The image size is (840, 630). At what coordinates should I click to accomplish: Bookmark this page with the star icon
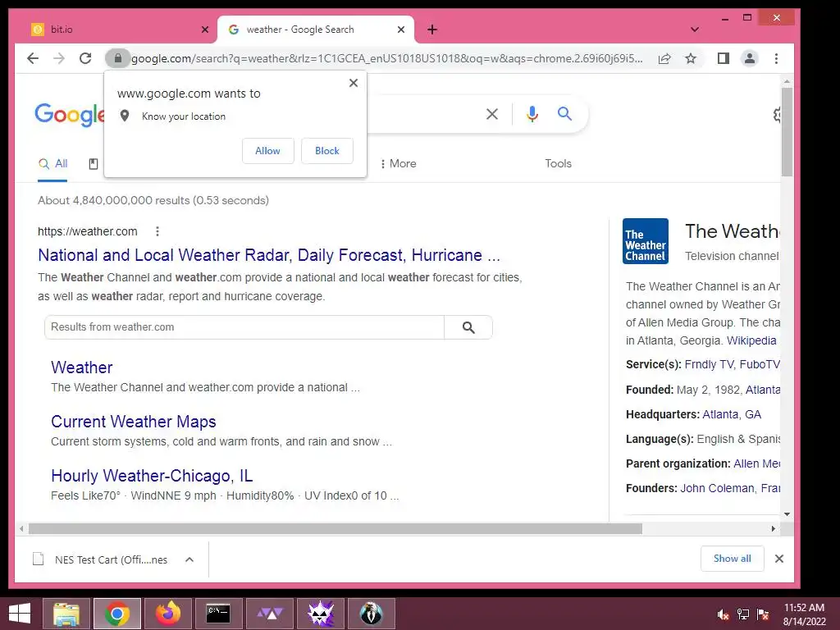click(x=691, y=58)
